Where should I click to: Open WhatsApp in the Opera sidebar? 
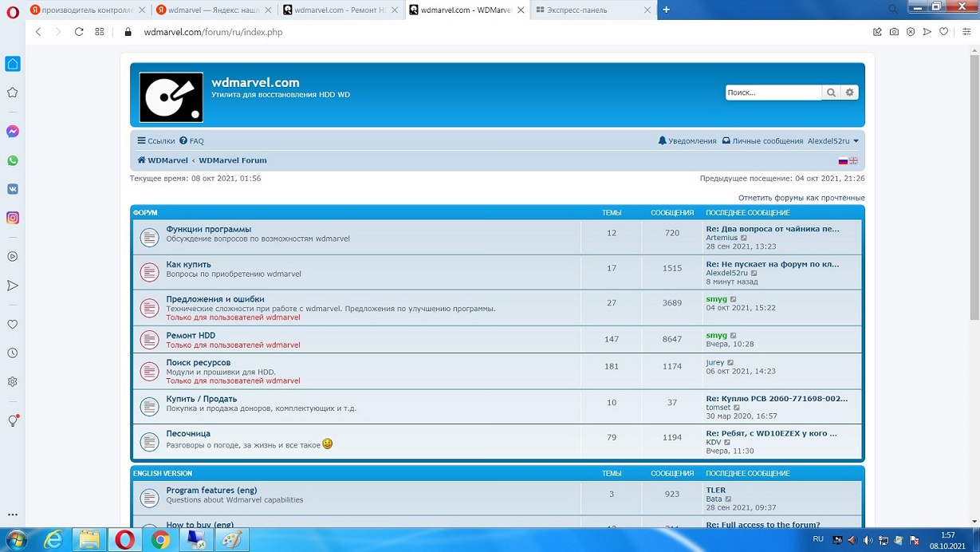pos(13,160)
